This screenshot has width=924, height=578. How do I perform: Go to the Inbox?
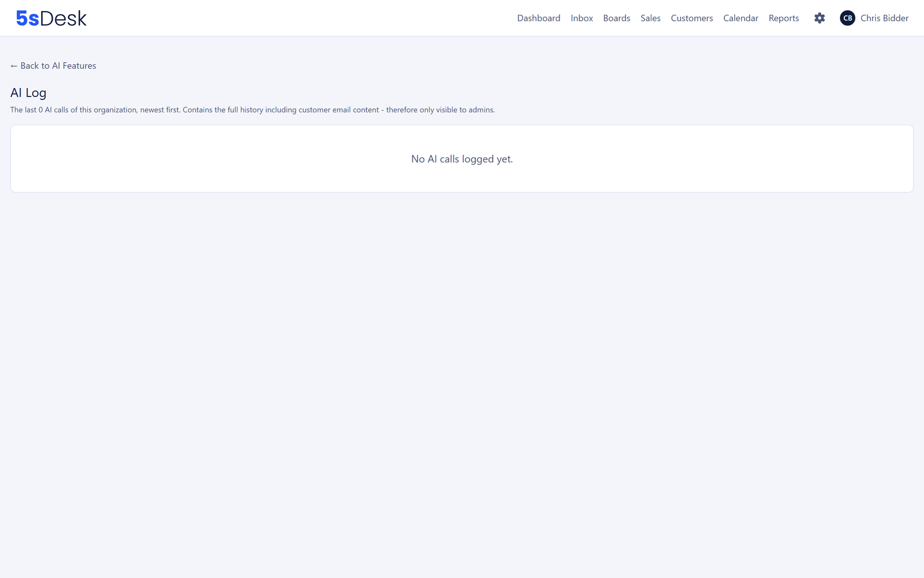[581, 18]
